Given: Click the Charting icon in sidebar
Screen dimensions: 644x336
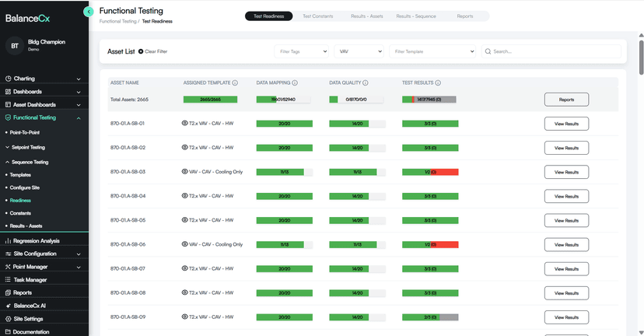Looking at the screenshot, I should pyautogui.click(x=8, y=79).
